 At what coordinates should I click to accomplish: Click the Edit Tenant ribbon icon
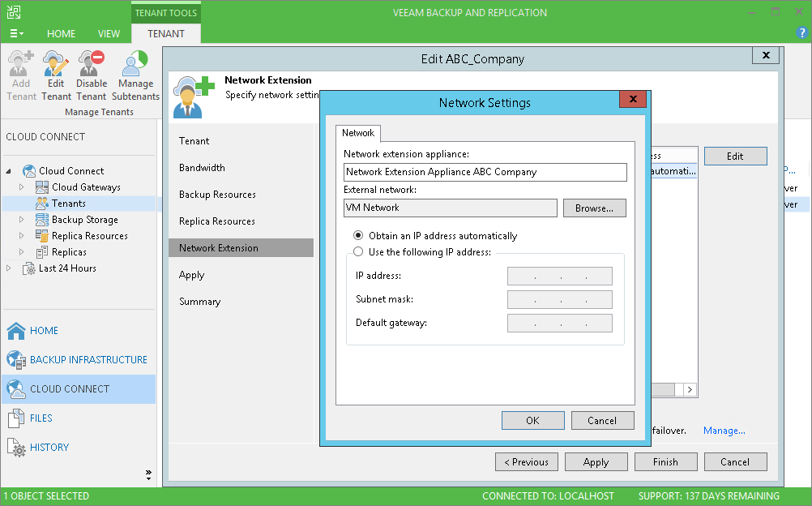(56, 63)
